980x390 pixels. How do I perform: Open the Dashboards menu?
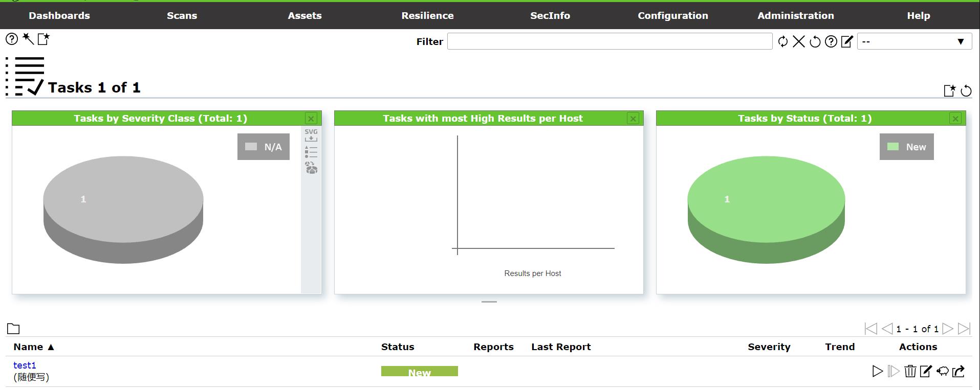tap(59, 15)
